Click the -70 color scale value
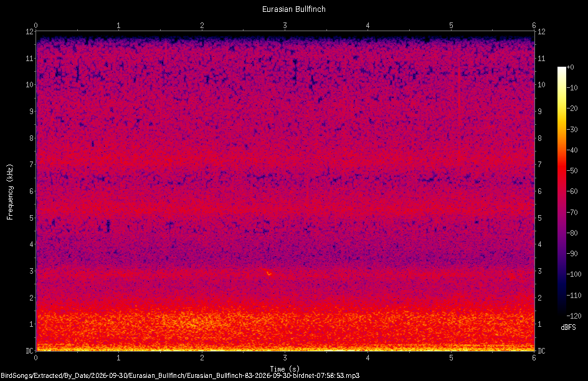 [572, 213]
